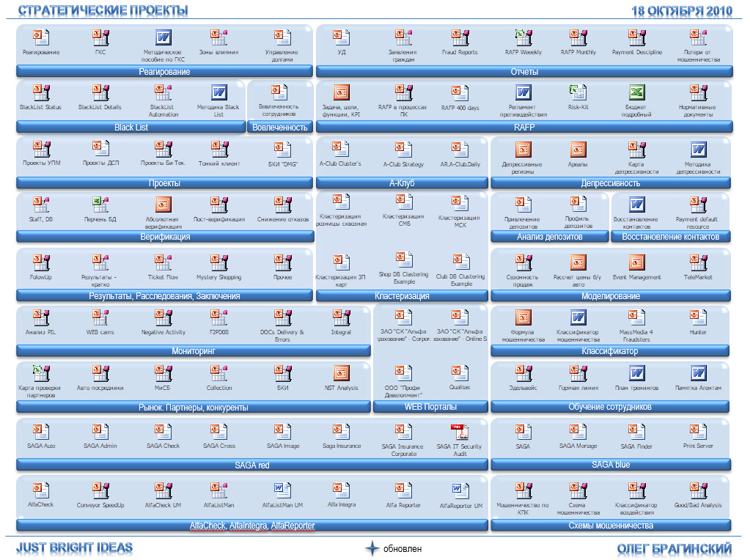Click the "ОЛЕГ БРАГИНСКИЙ" author text

[674, 548]
